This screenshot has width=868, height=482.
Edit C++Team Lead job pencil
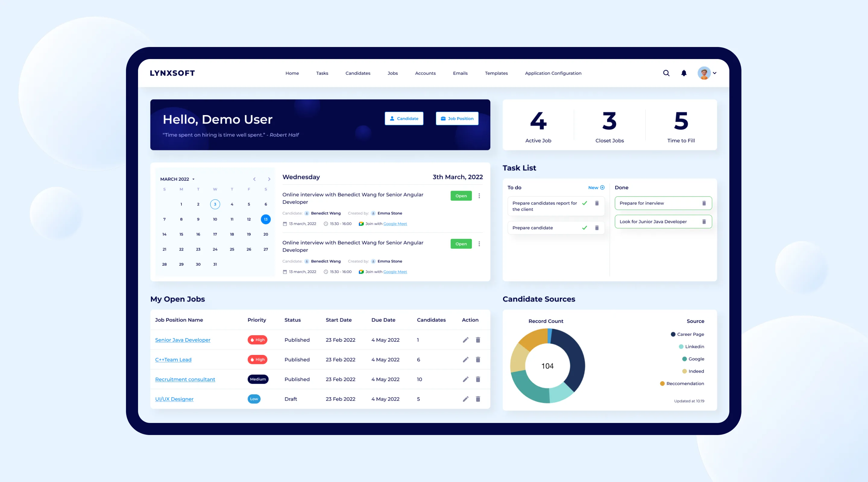tap(466, 359)
